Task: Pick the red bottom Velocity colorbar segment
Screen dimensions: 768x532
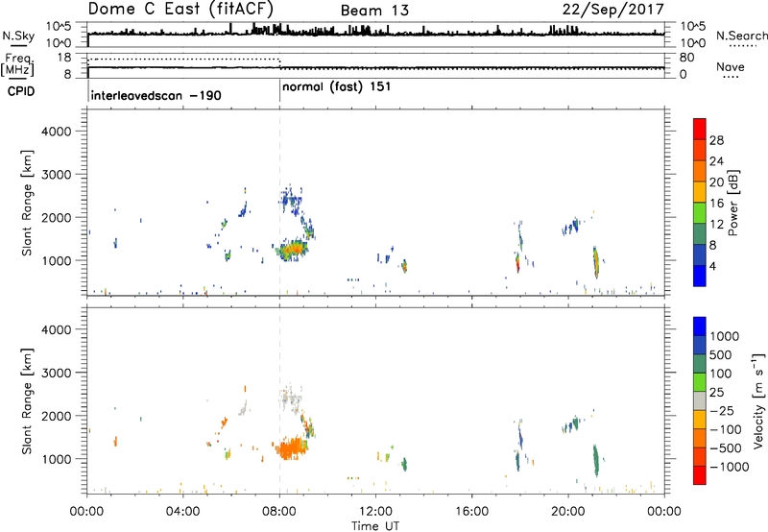Action: 700,475
